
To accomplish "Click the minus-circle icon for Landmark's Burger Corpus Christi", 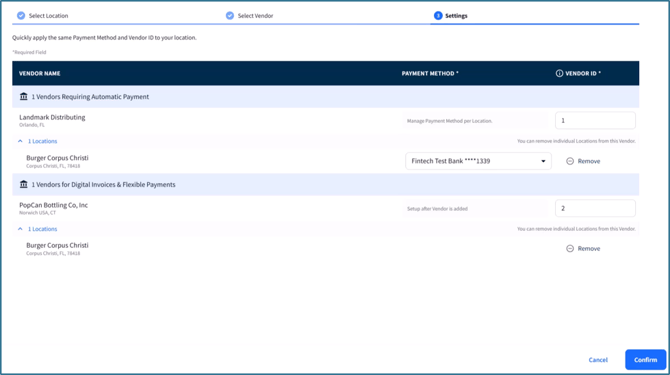I will point(570,161).
